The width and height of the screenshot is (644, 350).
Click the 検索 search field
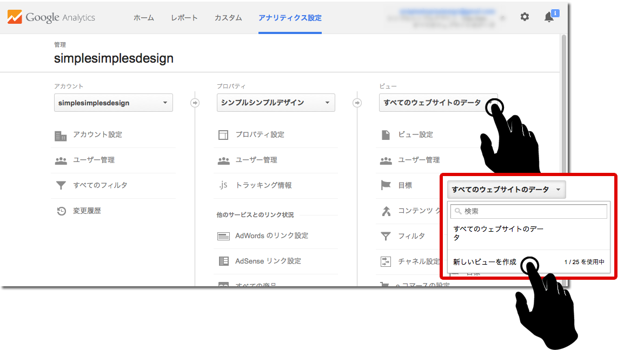tap(529, 211)
